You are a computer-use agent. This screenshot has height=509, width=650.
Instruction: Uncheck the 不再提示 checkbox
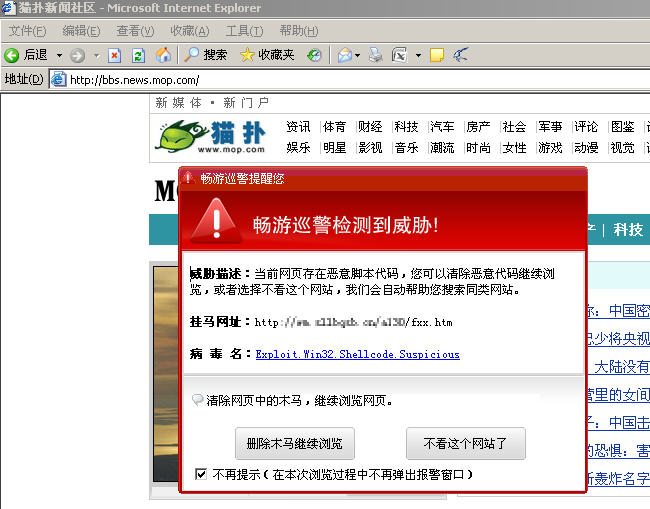click(x=201, y=474)
